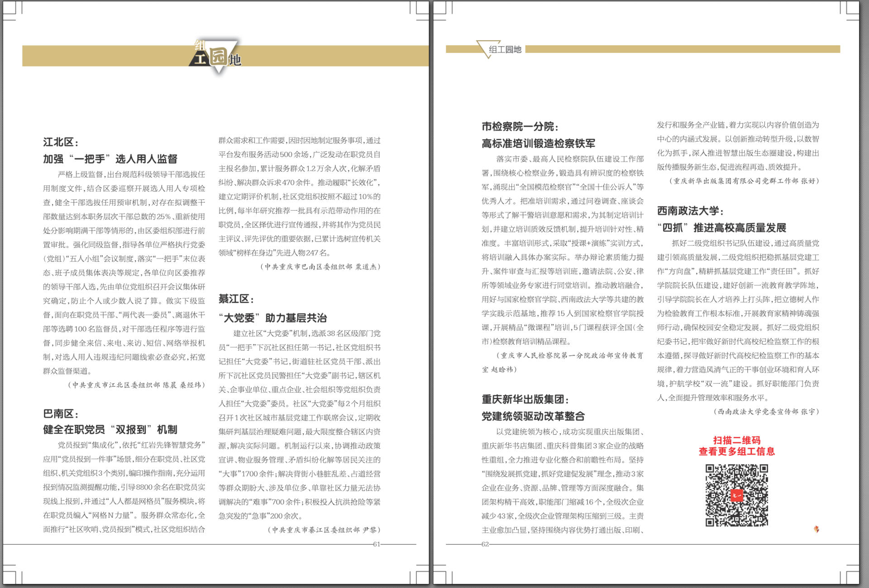Click the heading 江北区：

coord(61,142)
